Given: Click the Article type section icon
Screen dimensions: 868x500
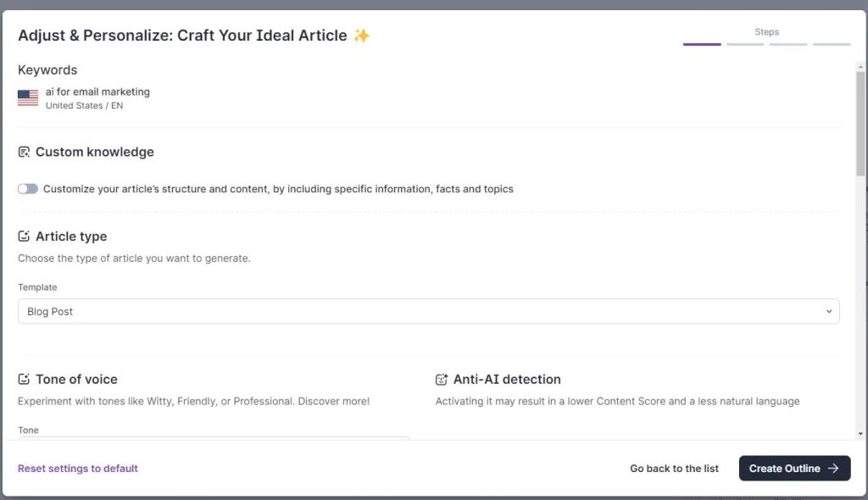Looking at the screenshot, I should [x=24, y=236].
